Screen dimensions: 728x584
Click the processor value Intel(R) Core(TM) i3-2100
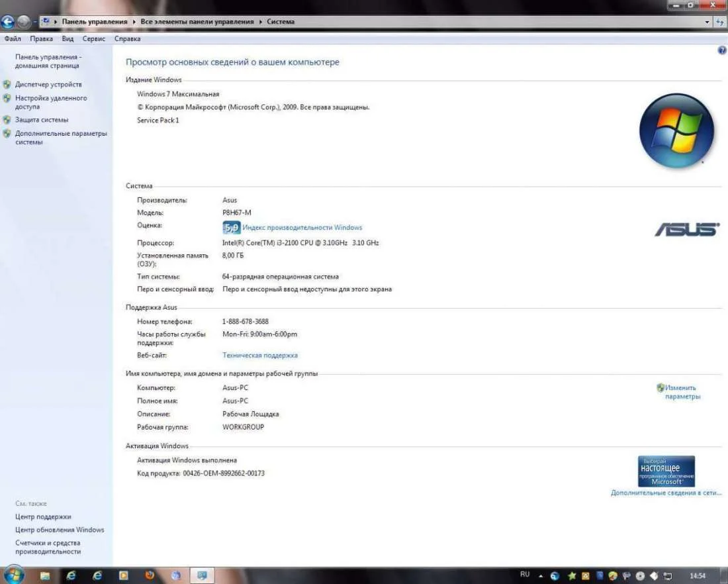(x=300, y=243)
